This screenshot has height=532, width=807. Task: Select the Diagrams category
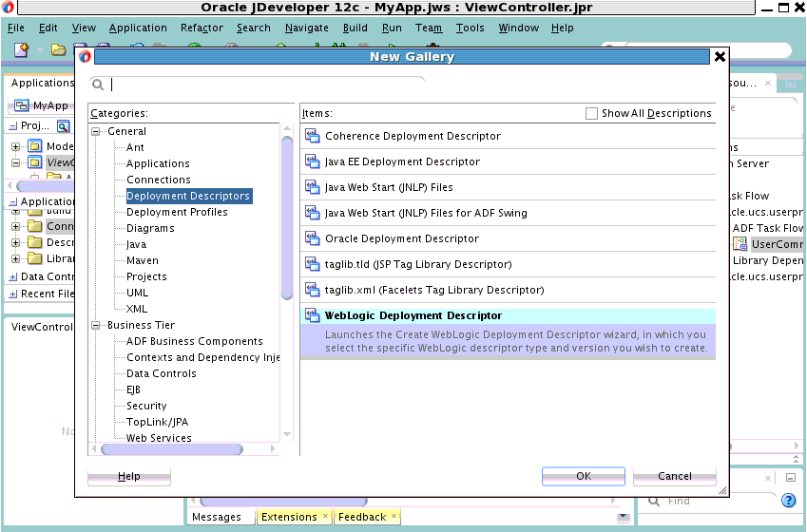pyautogui.click(x=150, y=228)
